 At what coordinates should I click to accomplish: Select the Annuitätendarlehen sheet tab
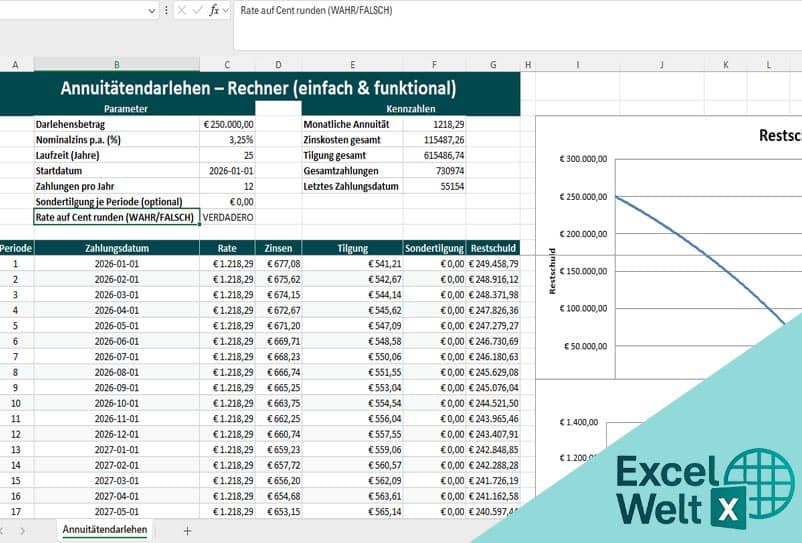tap(105, 530)
